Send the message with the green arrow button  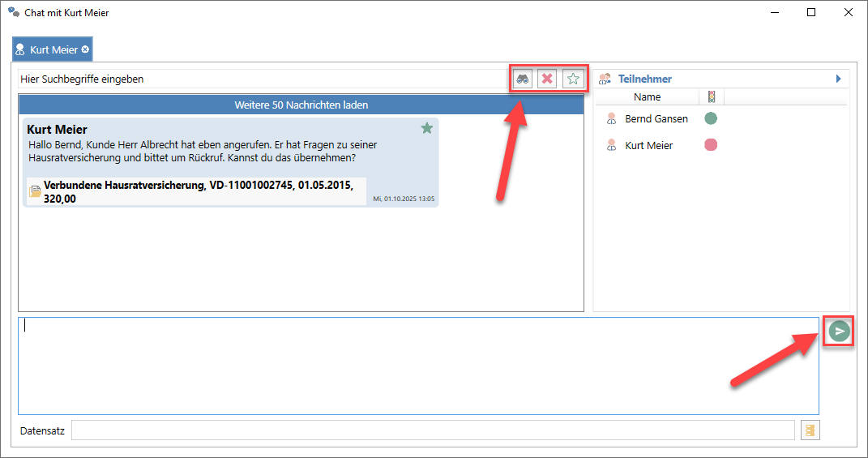coord(839,332)
